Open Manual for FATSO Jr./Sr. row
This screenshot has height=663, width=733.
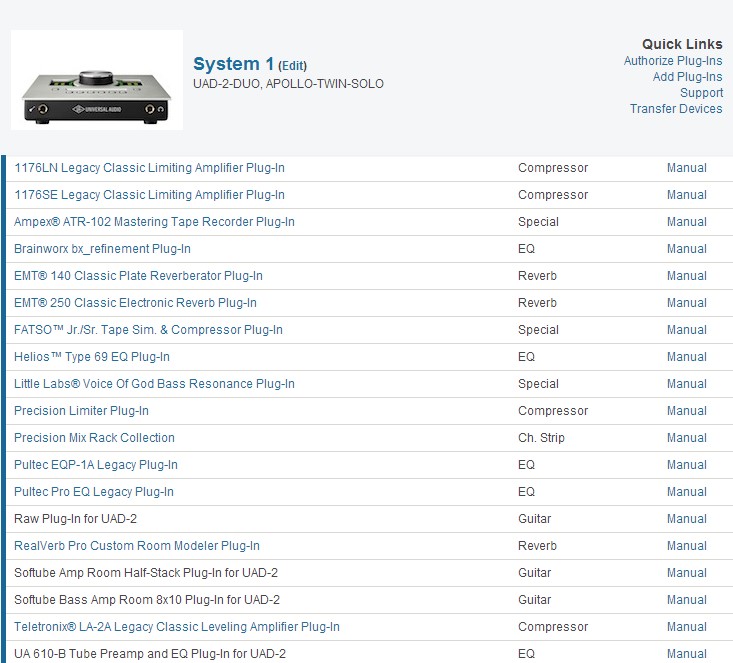[x=687, y=330]
